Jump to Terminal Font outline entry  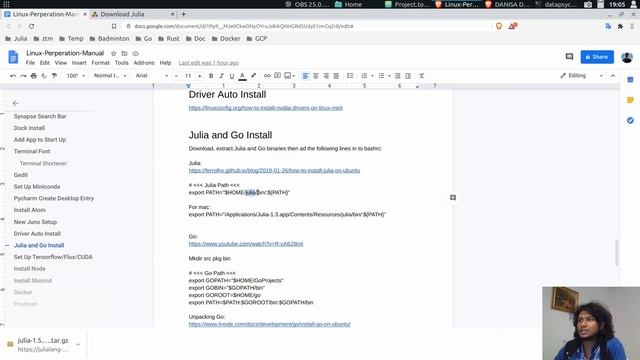tap(32, 151)
